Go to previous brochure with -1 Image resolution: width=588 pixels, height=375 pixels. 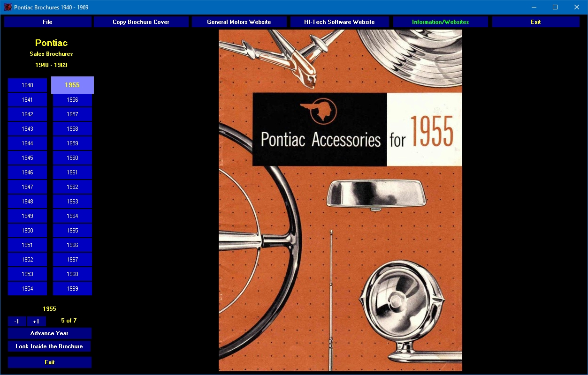(x=17, y=321)
